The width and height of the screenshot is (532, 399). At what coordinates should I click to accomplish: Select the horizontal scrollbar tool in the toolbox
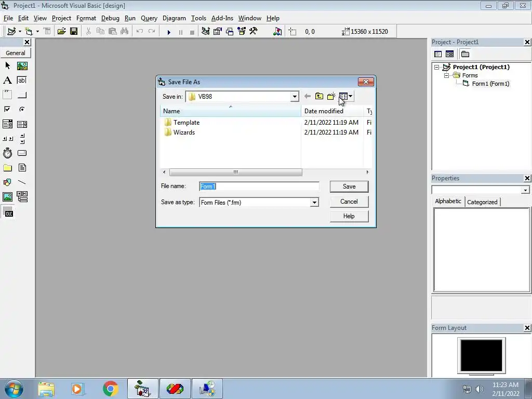point(7,138)
